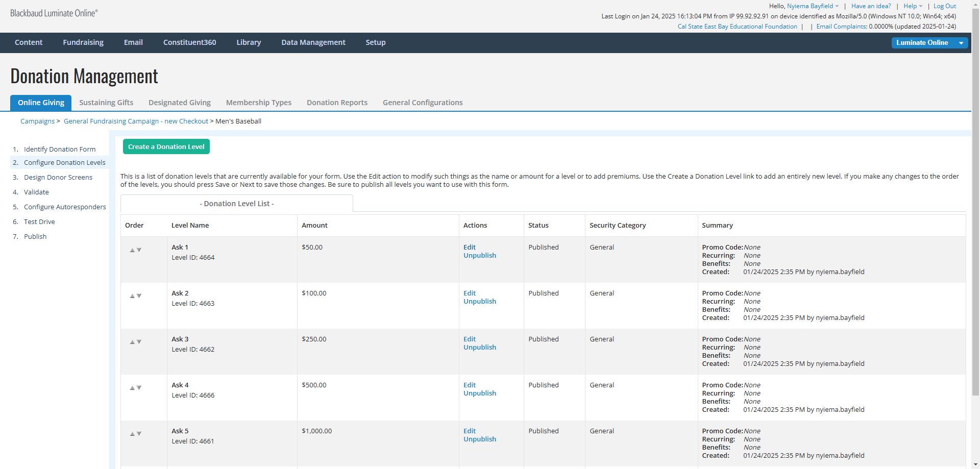Switch to the Sustaining Gifts tab
Image resolution: width=980 pixels, height=469 pixels.
[x=106, y=103]
